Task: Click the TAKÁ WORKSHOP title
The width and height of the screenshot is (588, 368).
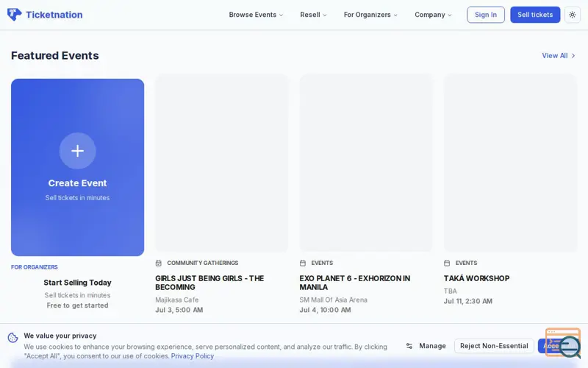Action: 476,278
